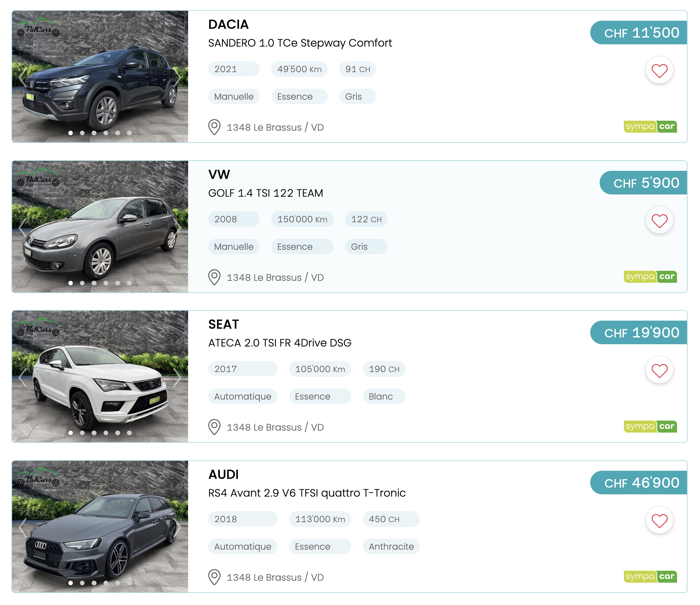Screen dimensions: 700x605
Task: Open the sympa car badge on Audi listing
Action: 650,576
